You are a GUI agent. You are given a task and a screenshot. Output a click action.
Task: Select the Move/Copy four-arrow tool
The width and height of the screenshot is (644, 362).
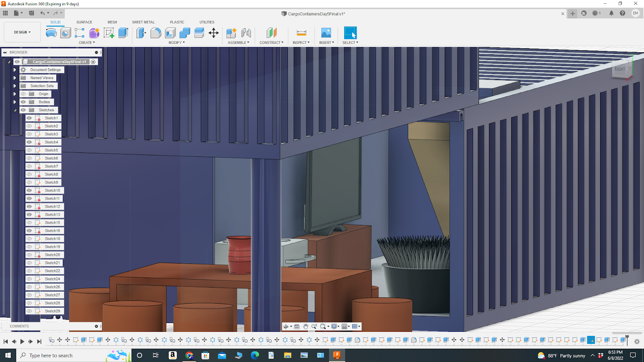(213, 33)
